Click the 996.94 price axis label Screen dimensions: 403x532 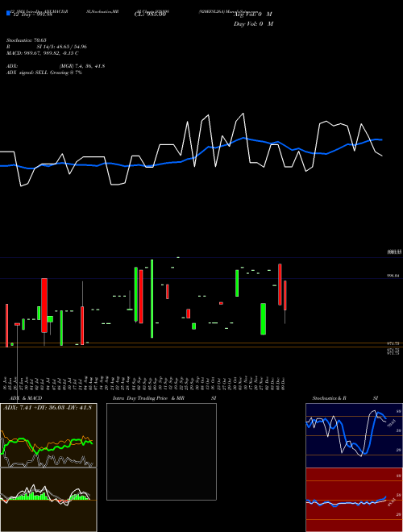click(x=393, y=276)
